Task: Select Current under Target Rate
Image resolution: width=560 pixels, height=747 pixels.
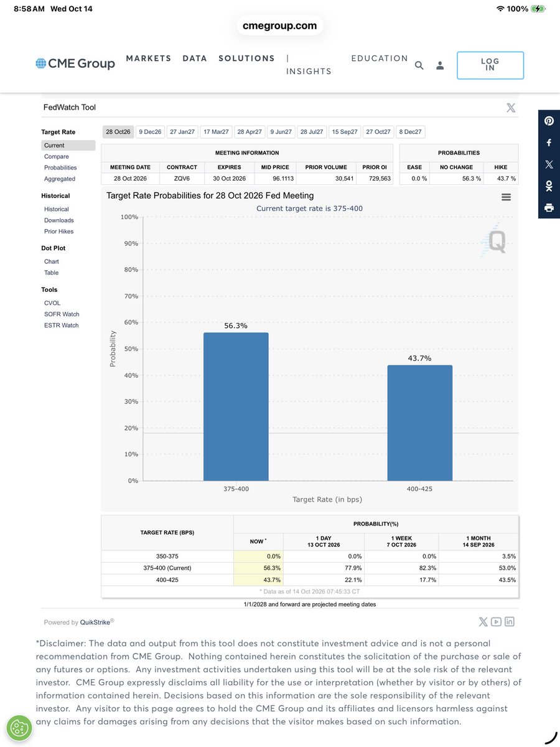Action: tap(68, 146)
